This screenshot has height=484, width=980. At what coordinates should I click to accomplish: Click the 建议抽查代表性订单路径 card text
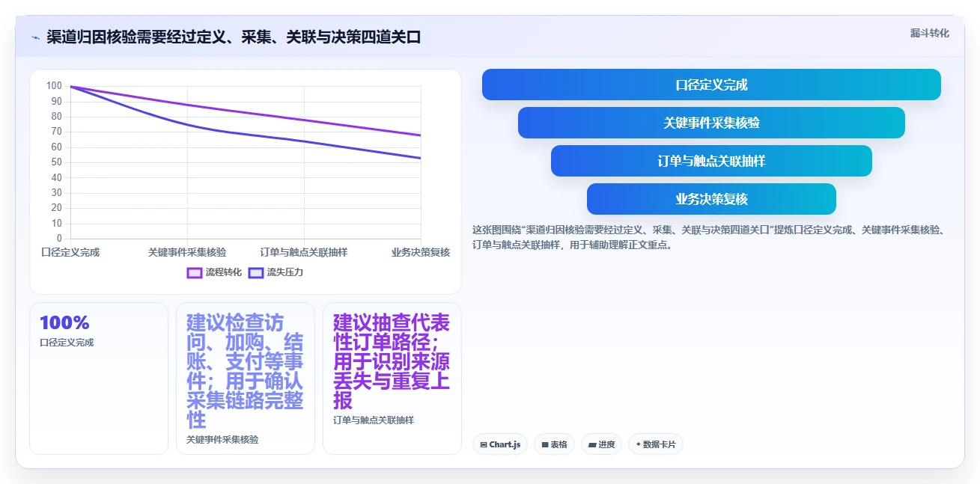(x=392, y=361)
